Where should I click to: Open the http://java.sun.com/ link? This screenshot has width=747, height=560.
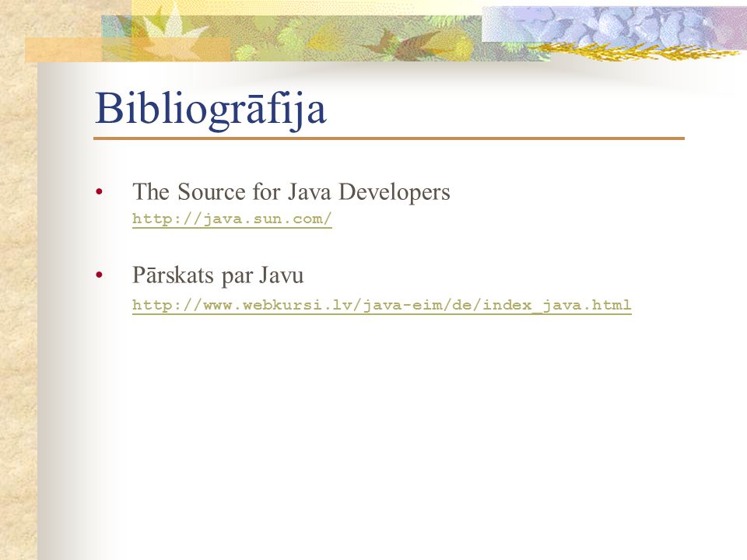[x=232, y=219]
